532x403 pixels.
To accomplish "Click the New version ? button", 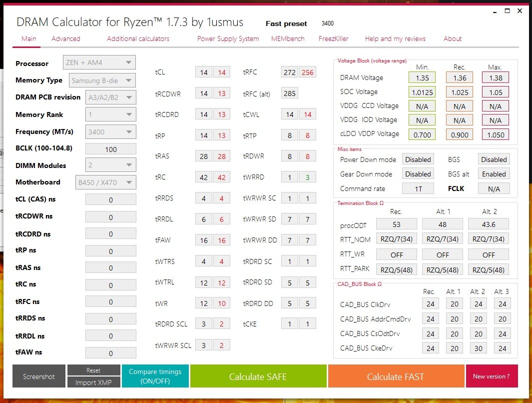I will (492, 376).
